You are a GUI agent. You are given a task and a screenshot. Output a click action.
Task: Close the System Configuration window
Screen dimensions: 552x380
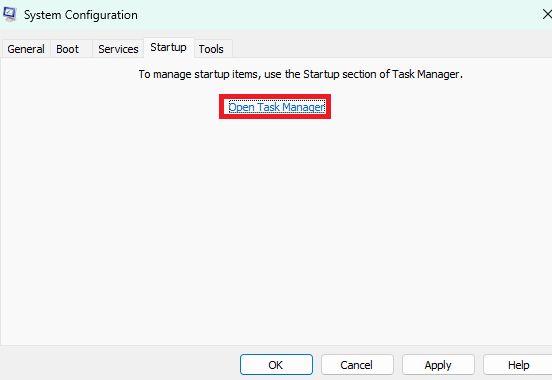tap(547, 14)
